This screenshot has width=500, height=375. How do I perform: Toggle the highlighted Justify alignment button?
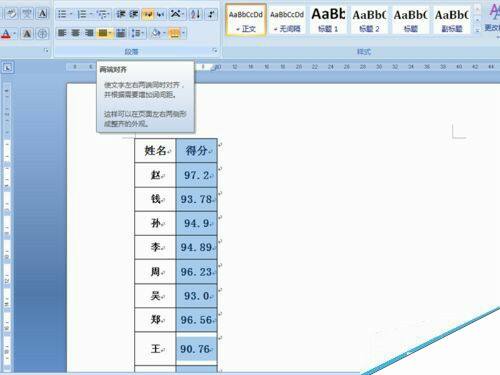[103, 33]
